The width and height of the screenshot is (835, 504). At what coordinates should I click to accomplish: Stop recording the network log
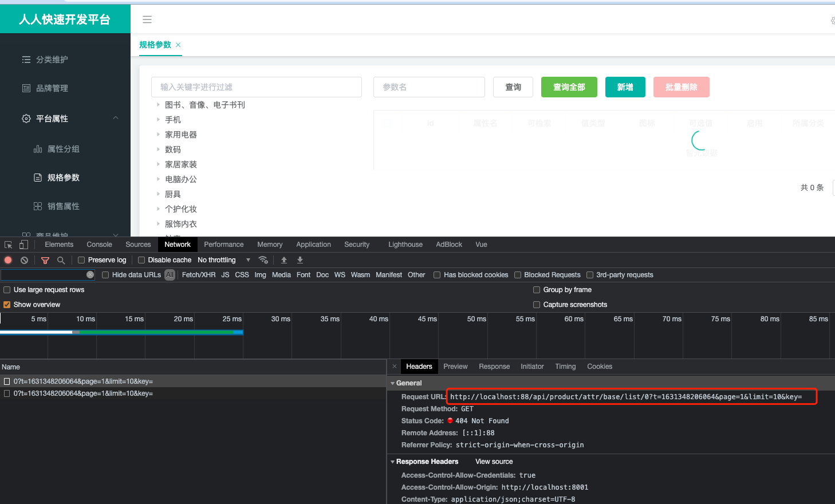(x=7, y=259)
